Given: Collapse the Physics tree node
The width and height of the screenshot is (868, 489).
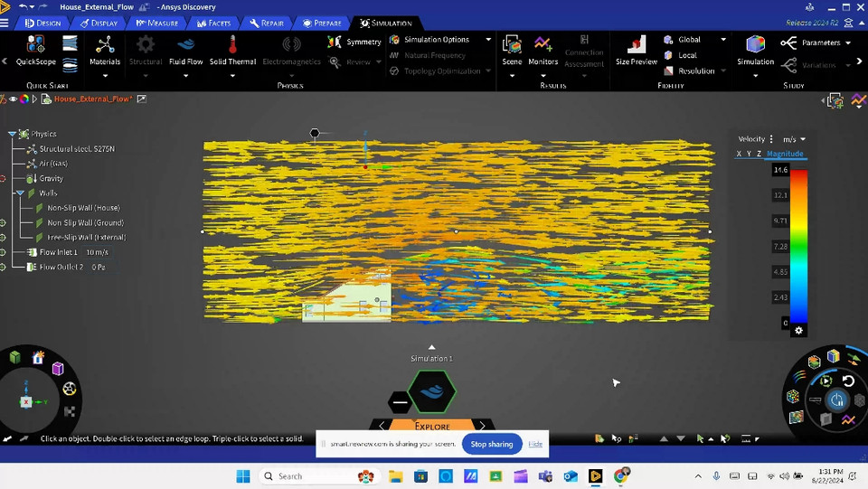Looking at the screenshot, I should pos(13,134).
